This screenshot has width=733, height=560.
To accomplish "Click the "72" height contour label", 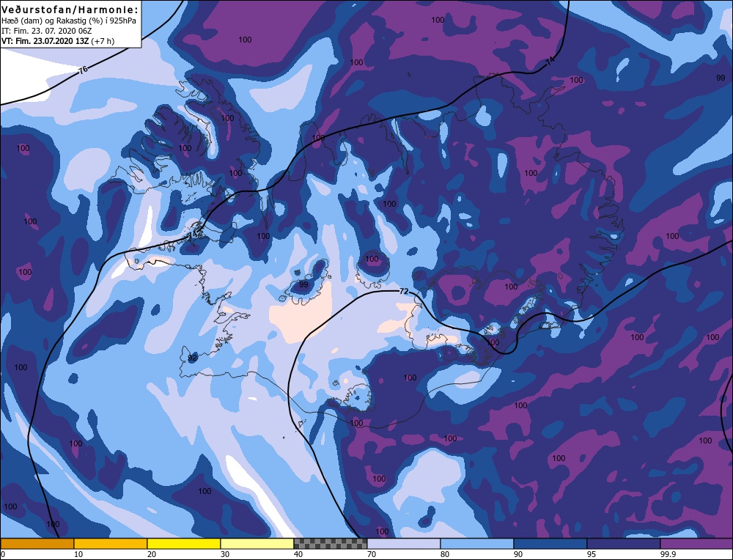I will [404, 291].
